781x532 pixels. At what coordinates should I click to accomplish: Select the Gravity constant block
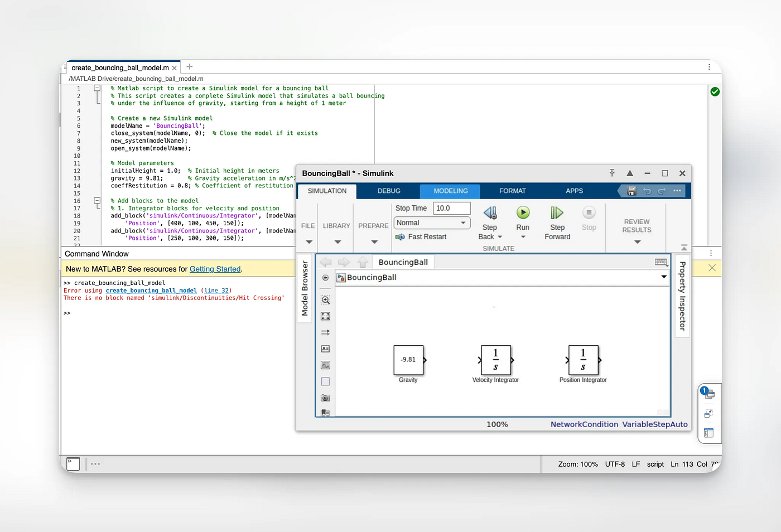(408, 360)
